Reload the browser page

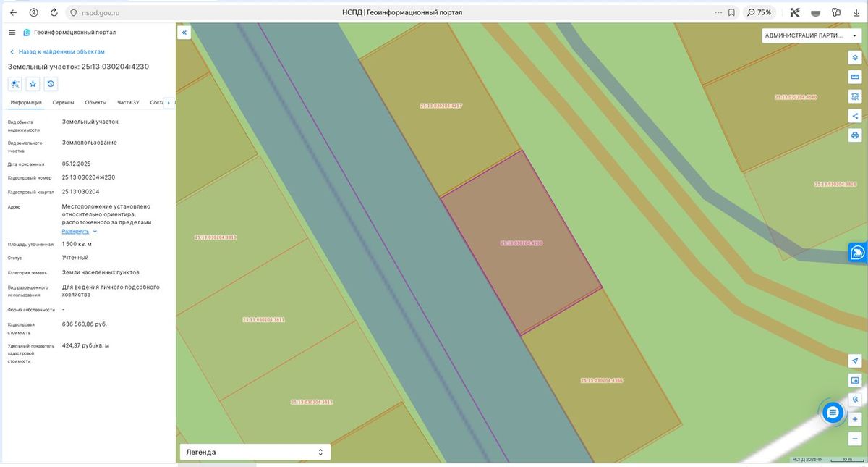[x=54, y=12]
